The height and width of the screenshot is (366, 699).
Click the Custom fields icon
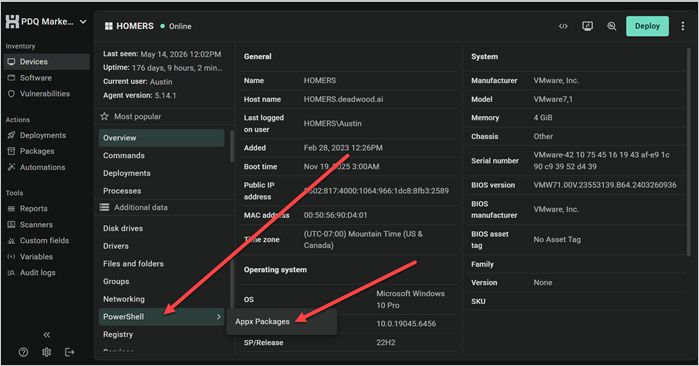pyautogui.click(x=11, y=241)
